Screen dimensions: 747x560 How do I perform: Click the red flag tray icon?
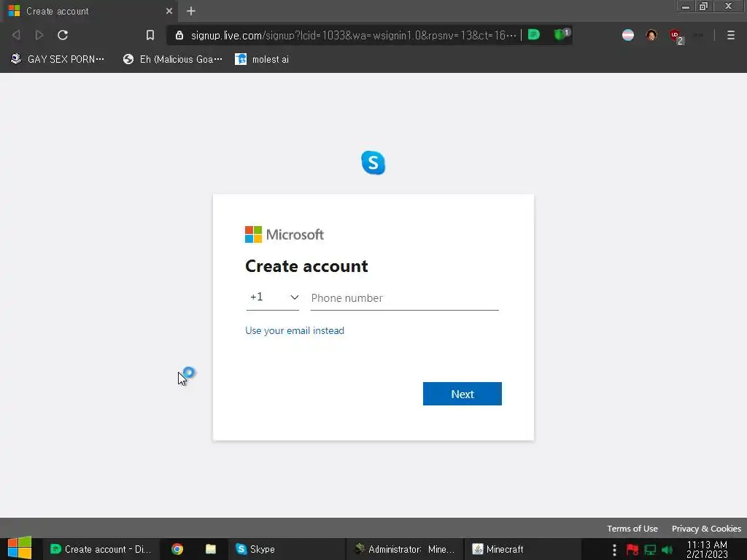pos(632,550)
